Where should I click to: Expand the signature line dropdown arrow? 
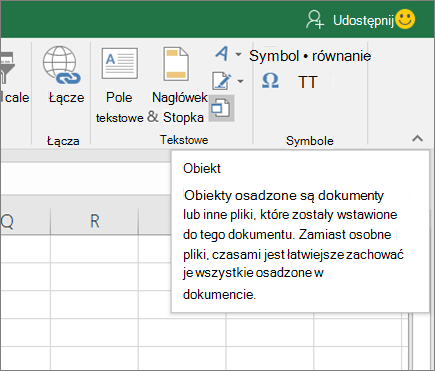pos(240,81)
